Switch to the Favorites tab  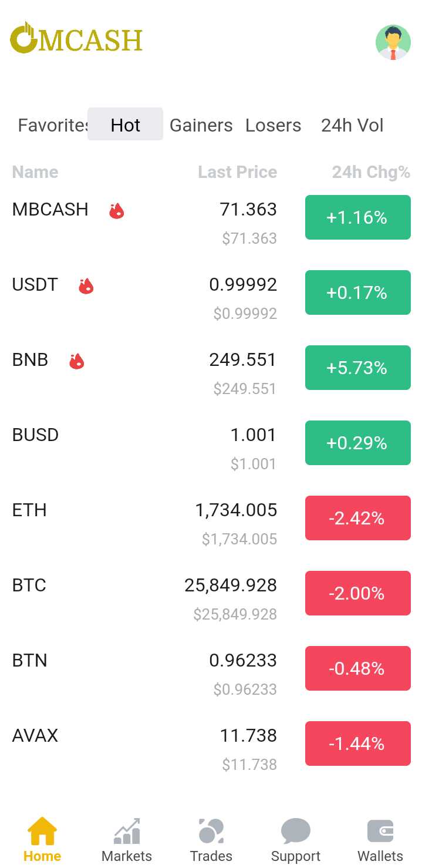click(x=52, y=125)
